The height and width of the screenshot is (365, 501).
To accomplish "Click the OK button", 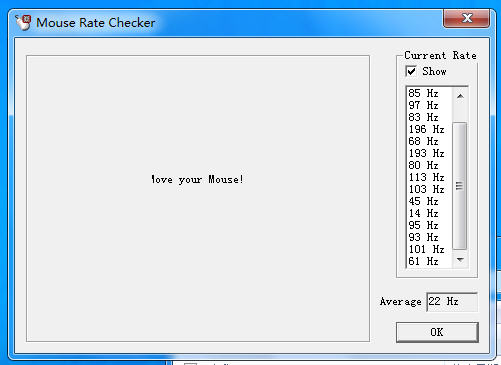I will click(437, 332).
